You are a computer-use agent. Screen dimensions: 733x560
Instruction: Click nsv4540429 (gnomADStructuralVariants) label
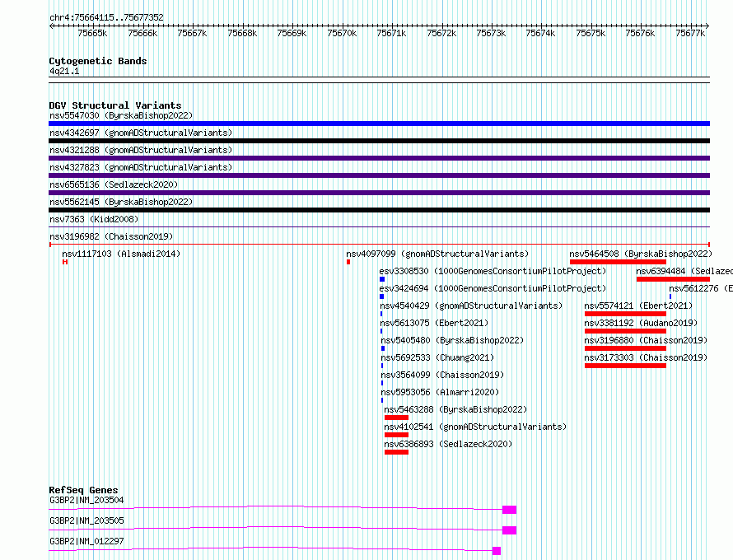(471, 306)
